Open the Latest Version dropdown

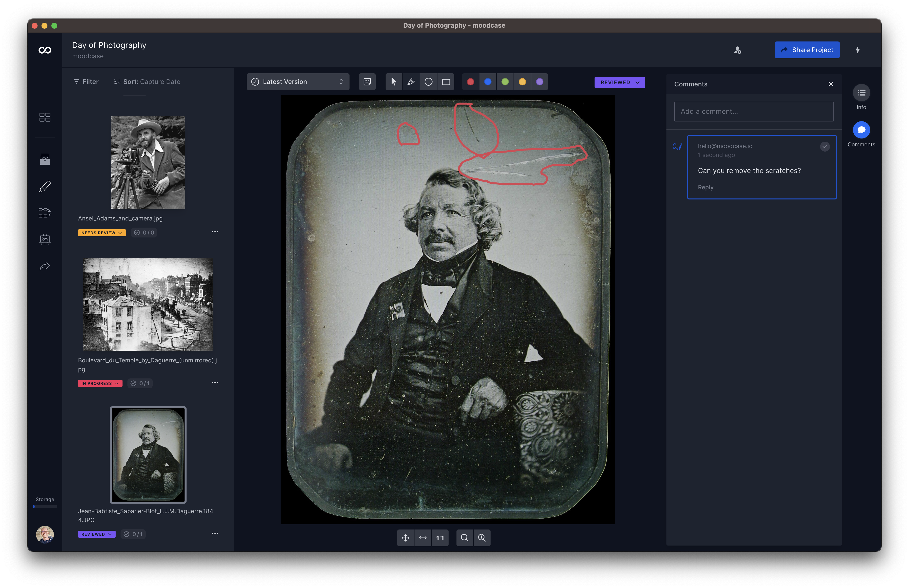click(x=298, y=82)
